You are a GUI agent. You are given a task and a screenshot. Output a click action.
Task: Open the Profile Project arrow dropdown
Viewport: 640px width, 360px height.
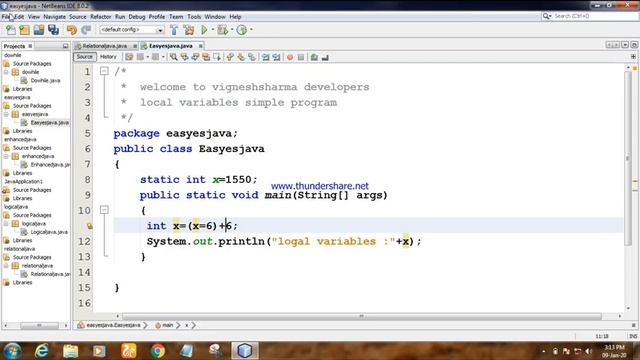(x=251, y=29)
